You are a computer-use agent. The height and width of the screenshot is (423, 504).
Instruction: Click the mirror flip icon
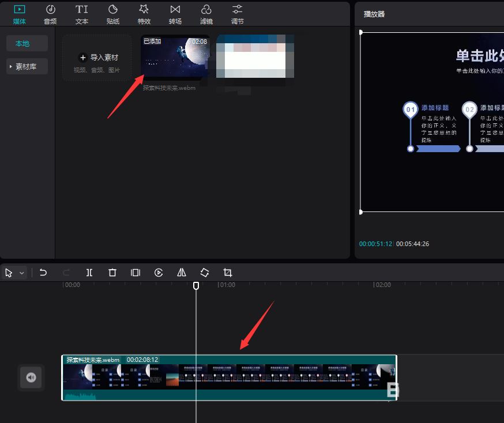point(182,273)
